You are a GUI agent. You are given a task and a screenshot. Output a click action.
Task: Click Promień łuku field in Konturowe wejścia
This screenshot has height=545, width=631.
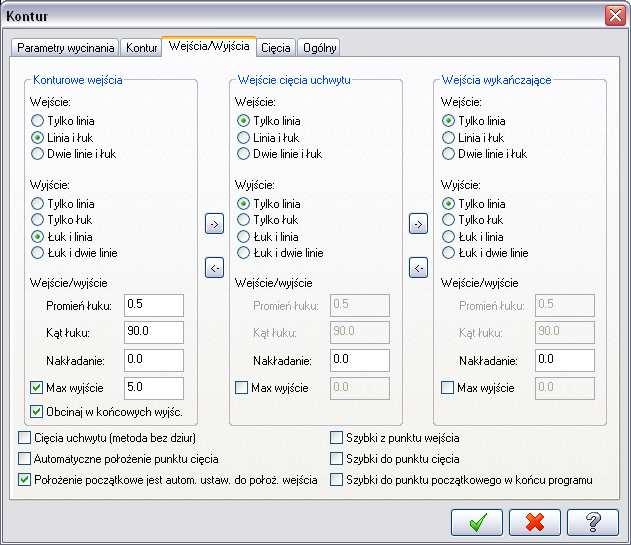(154, 305)
